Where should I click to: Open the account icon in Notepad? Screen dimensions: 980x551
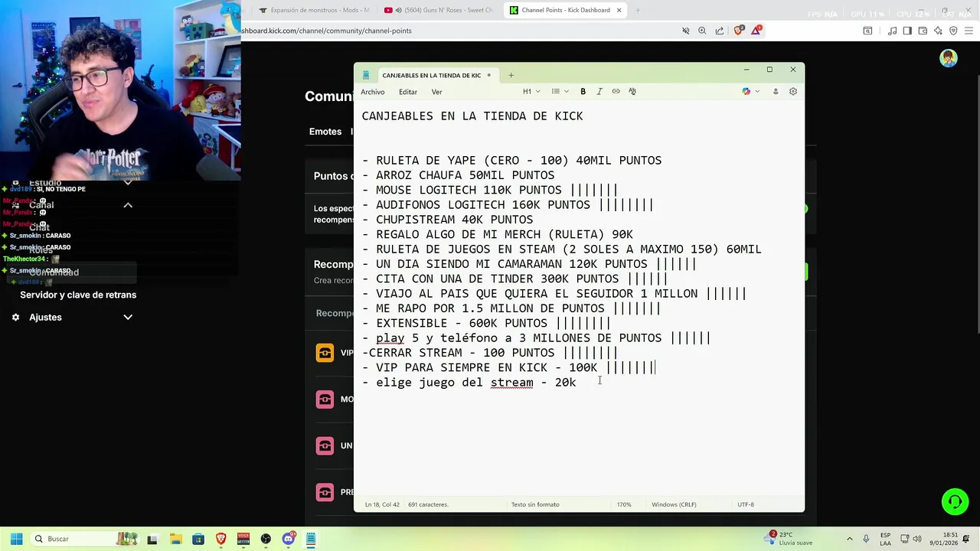pos(775,91)
